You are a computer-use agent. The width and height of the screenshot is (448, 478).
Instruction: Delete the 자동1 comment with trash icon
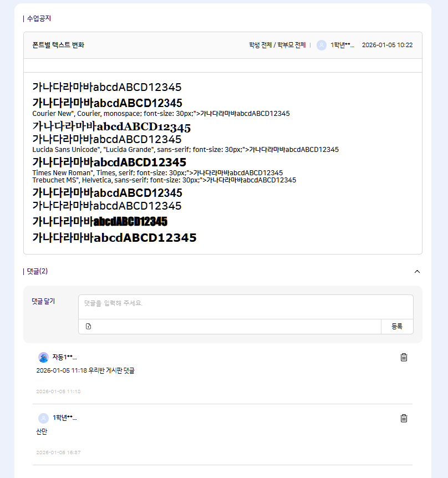(x=404, y=357)
